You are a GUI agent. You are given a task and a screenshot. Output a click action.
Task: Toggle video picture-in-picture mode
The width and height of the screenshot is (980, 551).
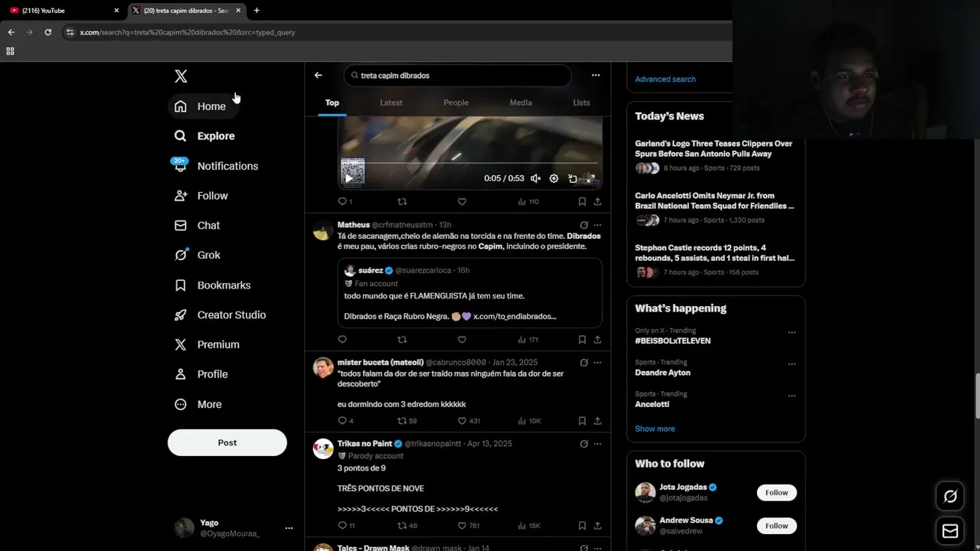[573, 178]
